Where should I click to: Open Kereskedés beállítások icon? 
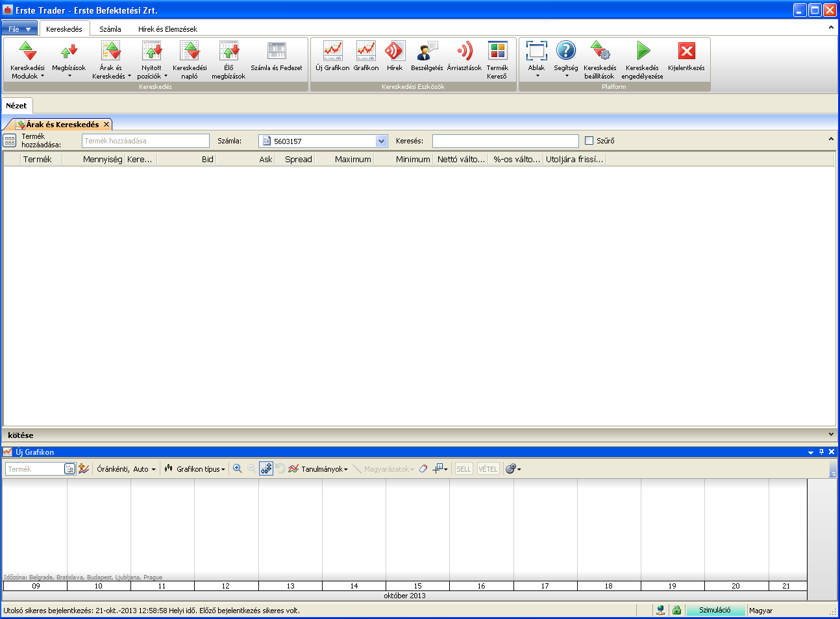pos(600,51)
